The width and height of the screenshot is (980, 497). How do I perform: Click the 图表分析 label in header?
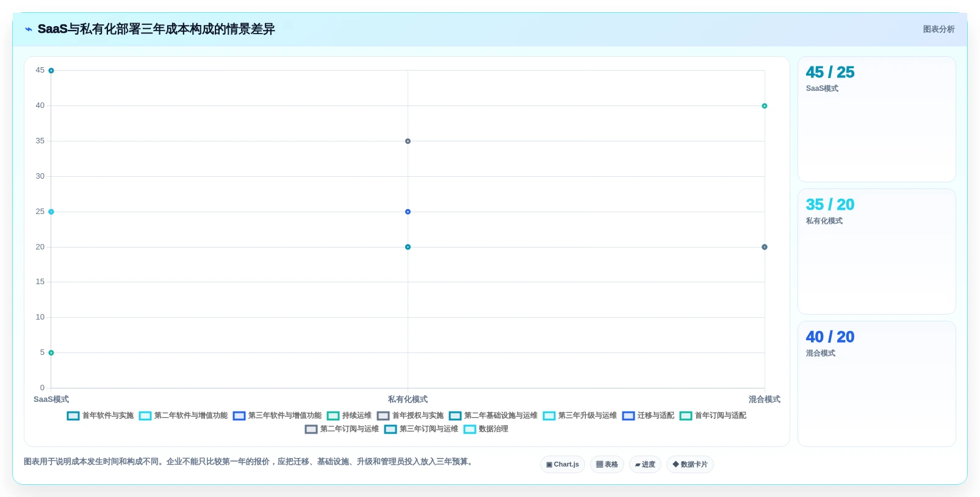tap(939, 29)
